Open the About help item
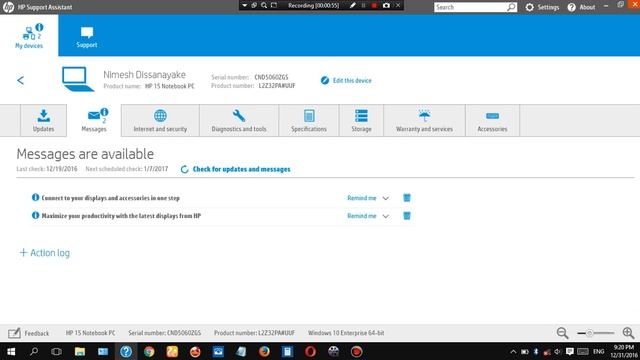 click(582, 7)
